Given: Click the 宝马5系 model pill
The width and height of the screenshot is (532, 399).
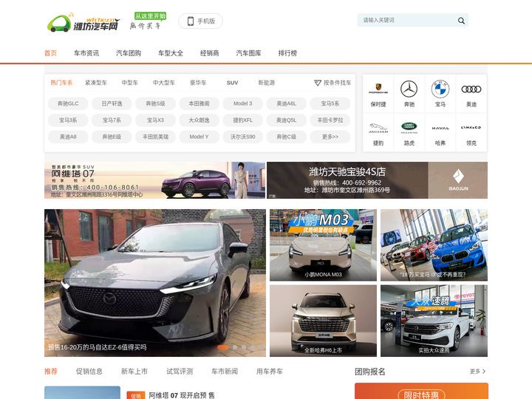Looking at the screenshot, I should [330, 103].
